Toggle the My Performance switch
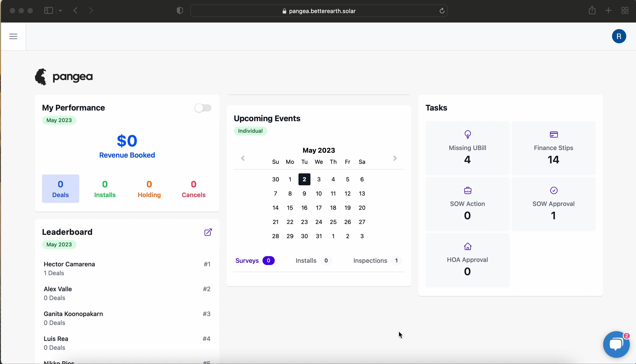Viewport: 636px width, 364px height. click(x=203, y=108)
